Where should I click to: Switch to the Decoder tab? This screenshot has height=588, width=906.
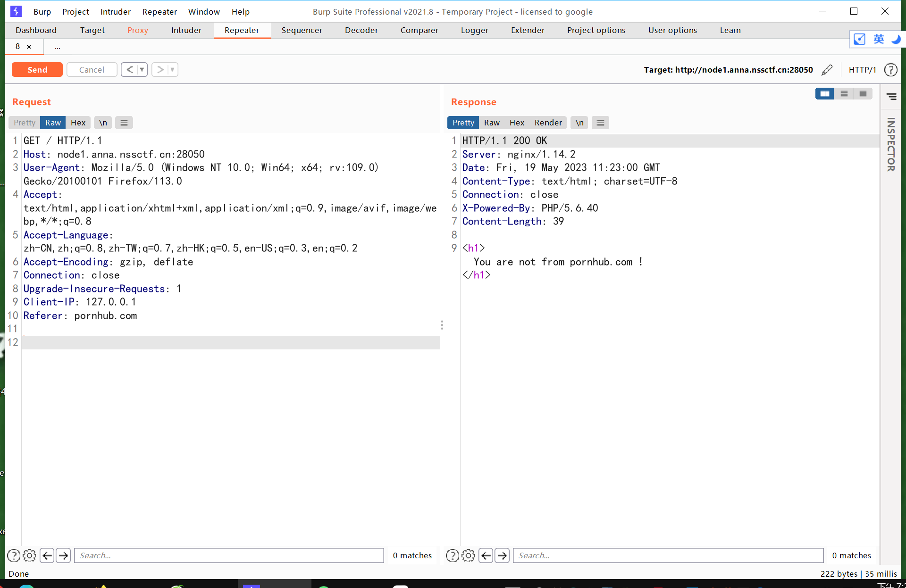pyautogui.click(x=361, y=30)
